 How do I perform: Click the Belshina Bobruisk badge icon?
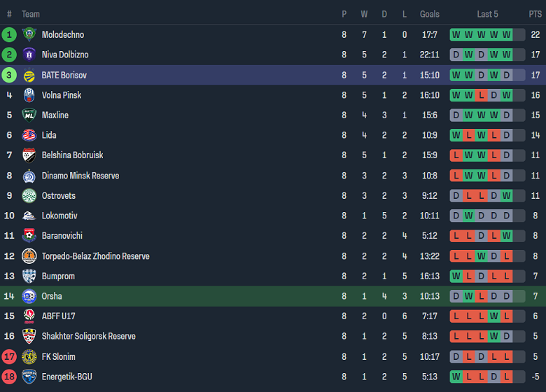(x=29, y=155)
